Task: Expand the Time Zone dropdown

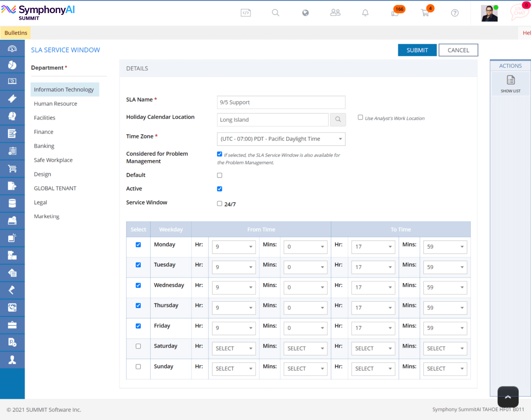Action: (x=281, y=139)
